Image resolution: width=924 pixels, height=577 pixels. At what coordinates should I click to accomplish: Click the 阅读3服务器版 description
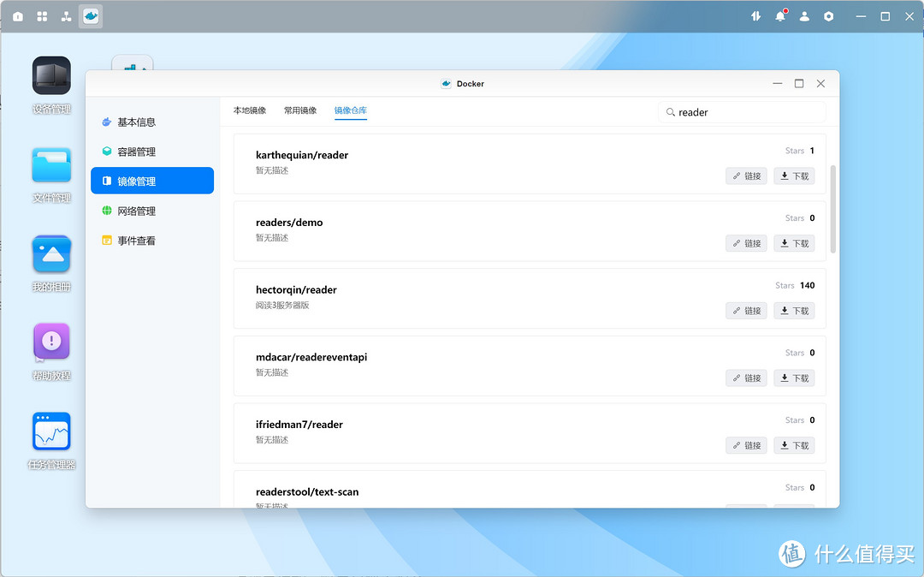(282, 306)
